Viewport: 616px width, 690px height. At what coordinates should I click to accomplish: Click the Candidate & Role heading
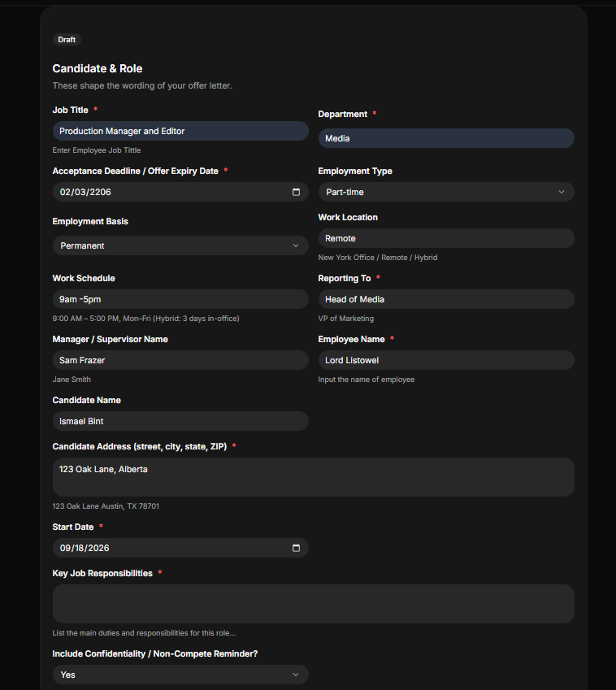tap(98, 68)
